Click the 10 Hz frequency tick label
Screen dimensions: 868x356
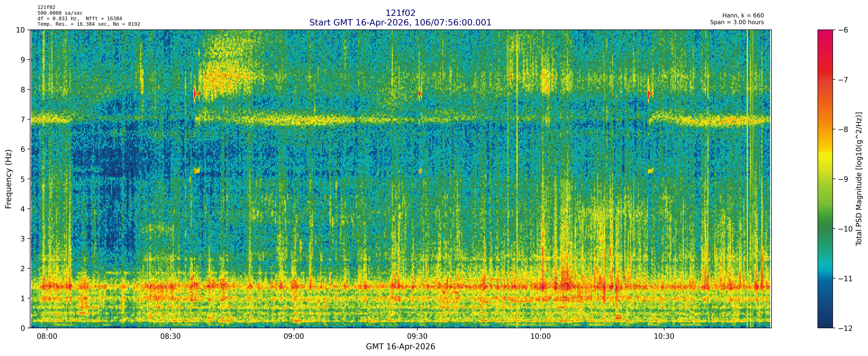[21, 30]
